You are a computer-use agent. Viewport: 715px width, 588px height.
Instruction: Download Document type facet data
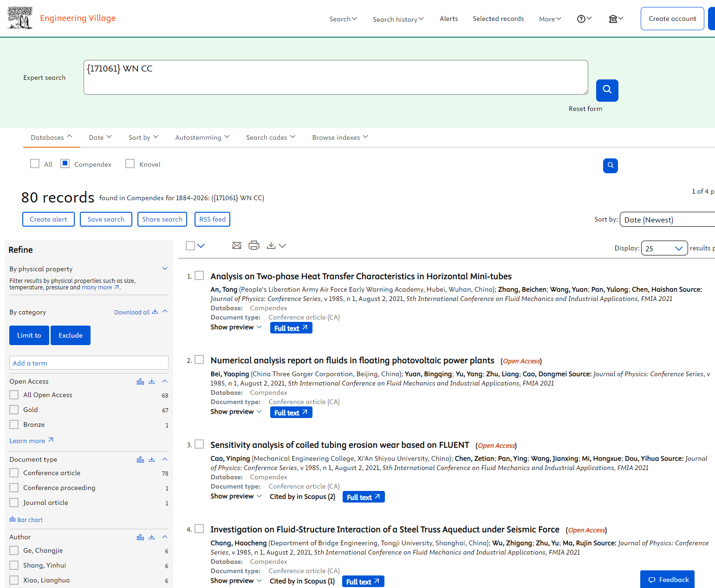point(152,460)
